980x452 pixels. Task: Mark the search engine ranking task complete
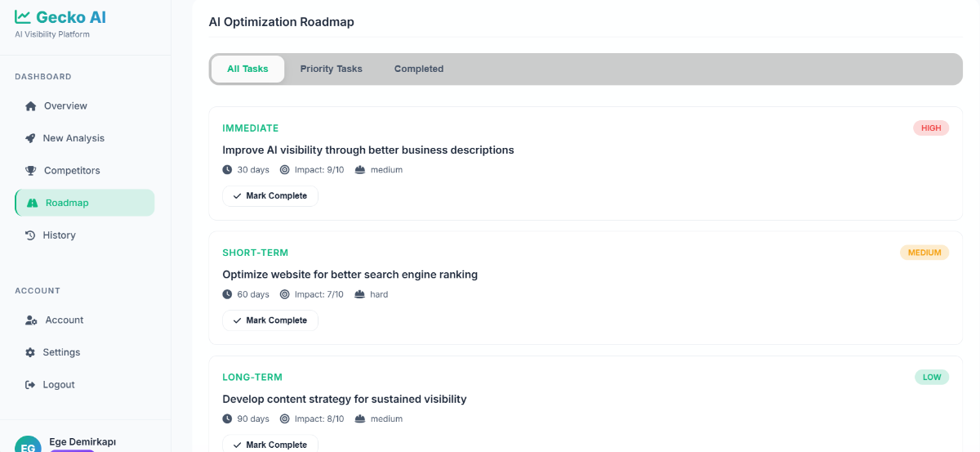point(270,320)
